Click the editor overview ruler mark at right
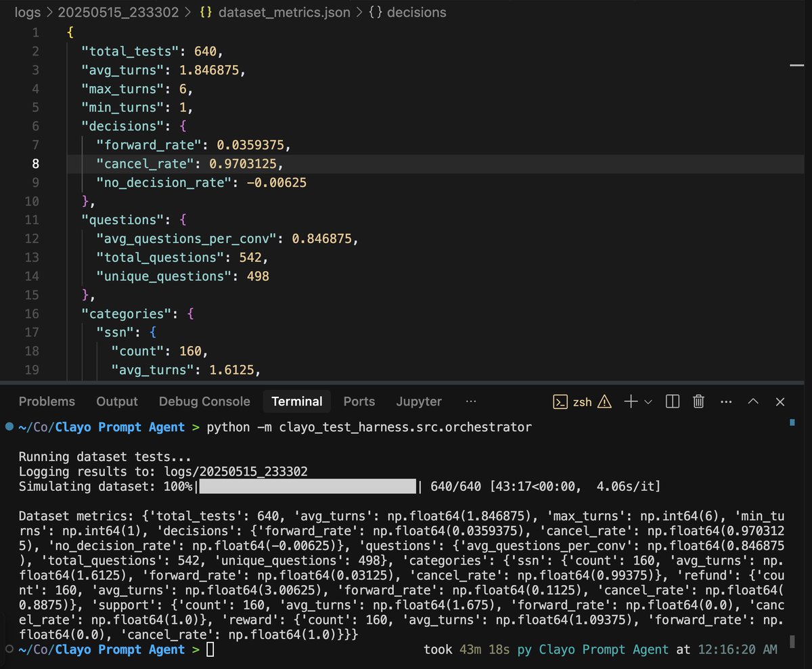Image resolution: width=812 pixels, height=669 pixels. click(796, 65)
